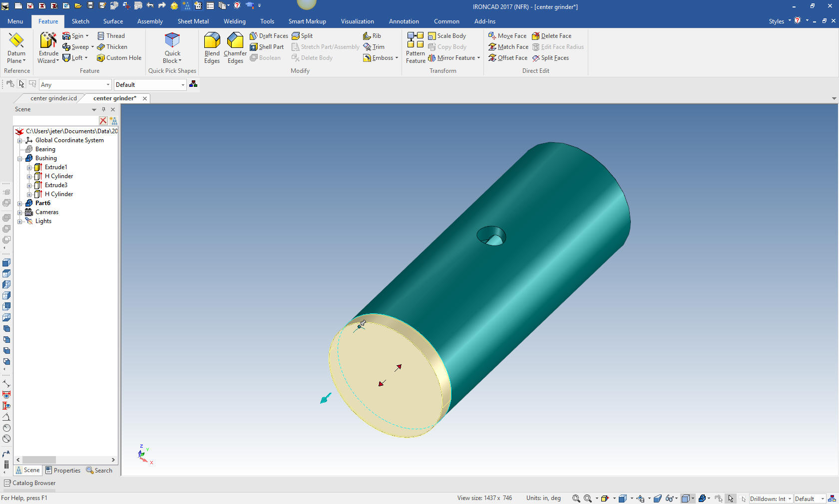Select the Chamfer Edges tool

(235, 48)
